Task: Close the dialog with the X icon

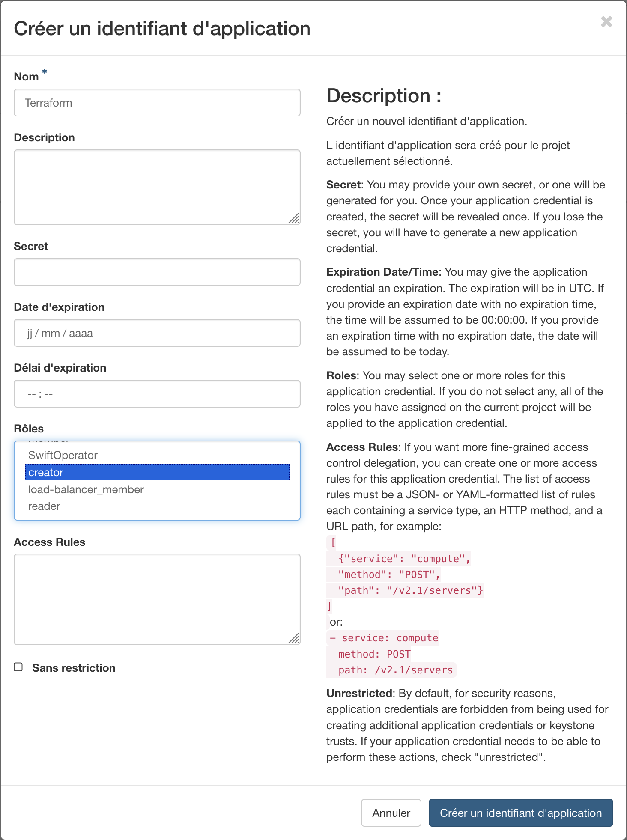Action: [606, 22]
